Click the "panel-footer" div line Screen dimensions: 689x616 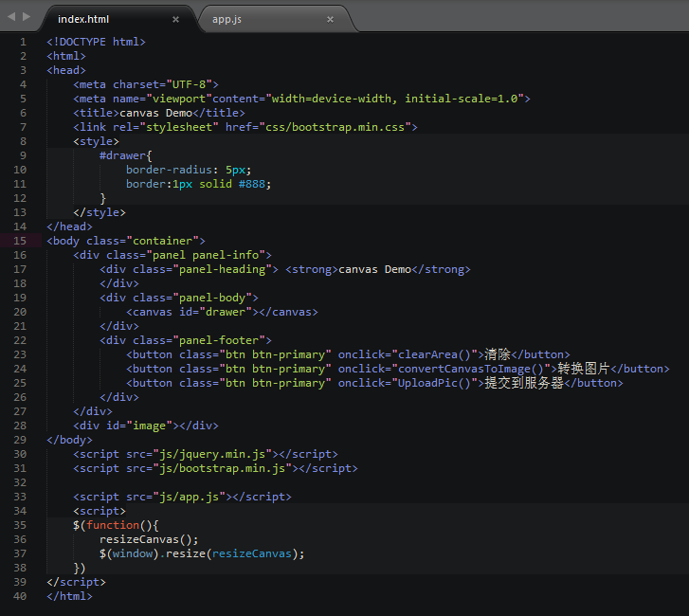tap(186, 340)
